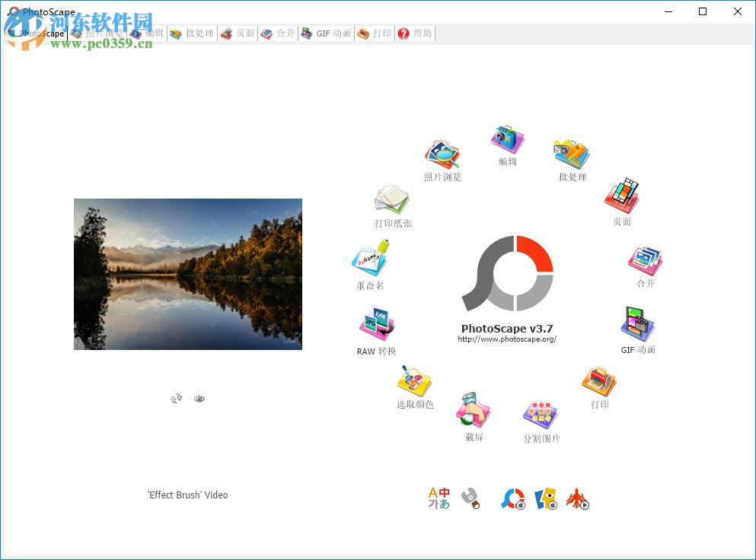Click the lake landscape preview photo

coord(188,274)
